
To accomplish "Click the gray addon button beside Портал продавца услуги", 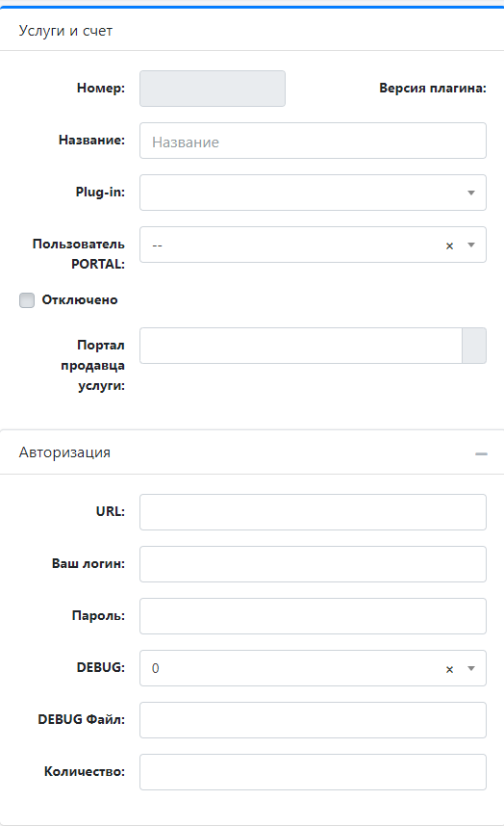I will [474, 346].
